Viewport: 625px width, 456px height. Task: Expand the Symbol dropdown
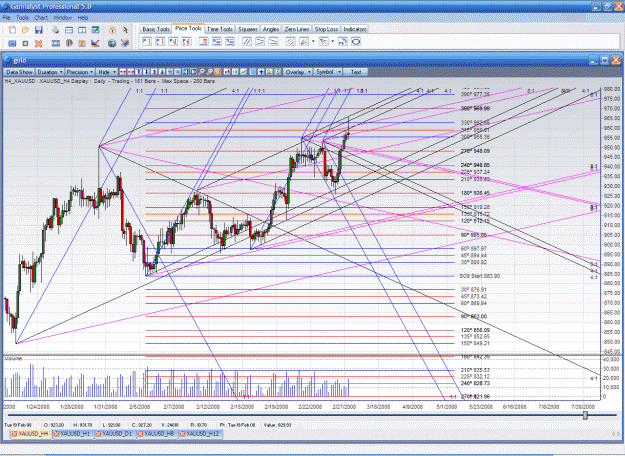pyautogui.click(x=328, y=72)
